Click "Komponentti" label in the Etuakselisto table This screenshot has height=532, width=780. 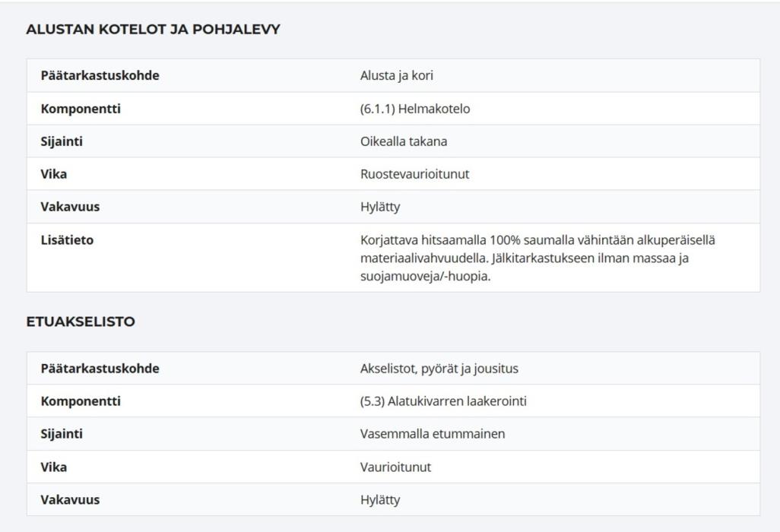coord(81,401)
